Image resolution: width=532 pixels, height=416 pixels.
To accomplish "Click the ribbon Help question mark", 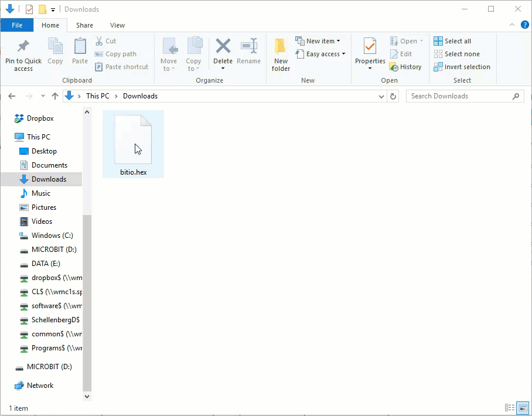I will coord(524,25).
